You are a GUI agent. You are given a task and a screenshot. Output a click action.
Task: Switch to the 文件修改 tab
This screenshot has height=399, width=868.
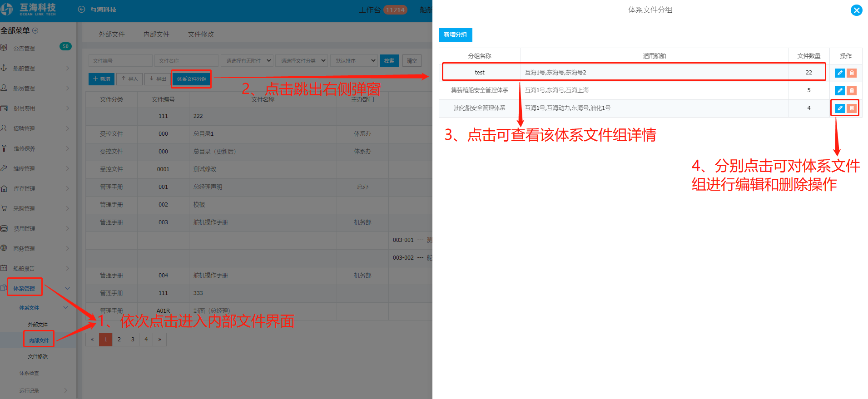(x=201, y=34)
